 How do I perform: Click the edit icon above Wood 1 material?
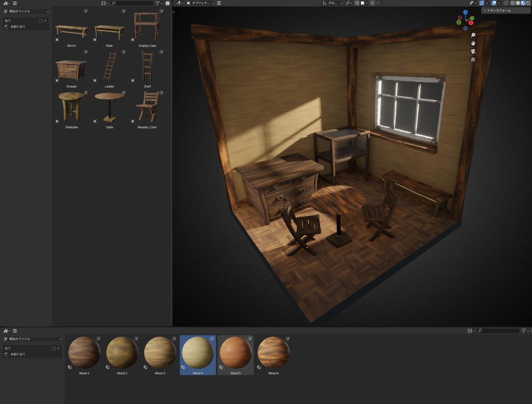click(x=98, y=339)
